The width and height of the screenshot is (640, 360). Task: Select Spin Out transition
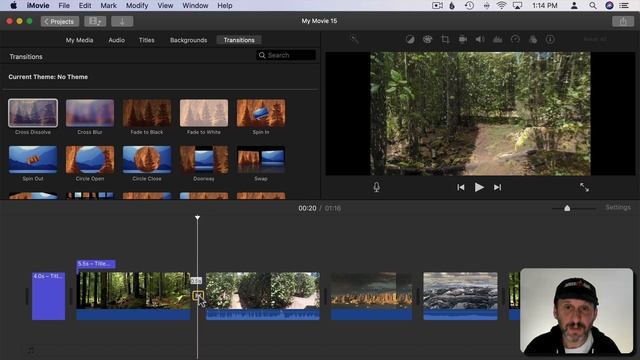[x=33, y=160]
